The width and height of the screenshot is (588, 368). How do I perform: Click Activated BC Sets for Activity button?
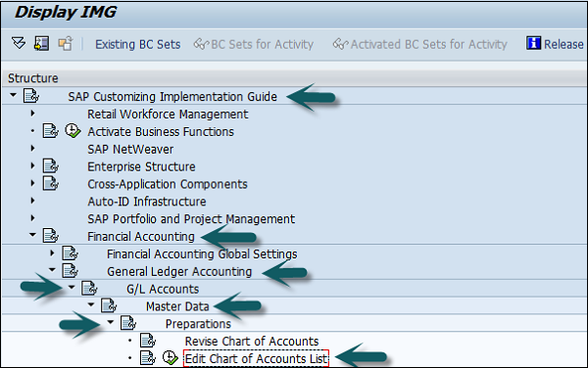coord(420,44)
